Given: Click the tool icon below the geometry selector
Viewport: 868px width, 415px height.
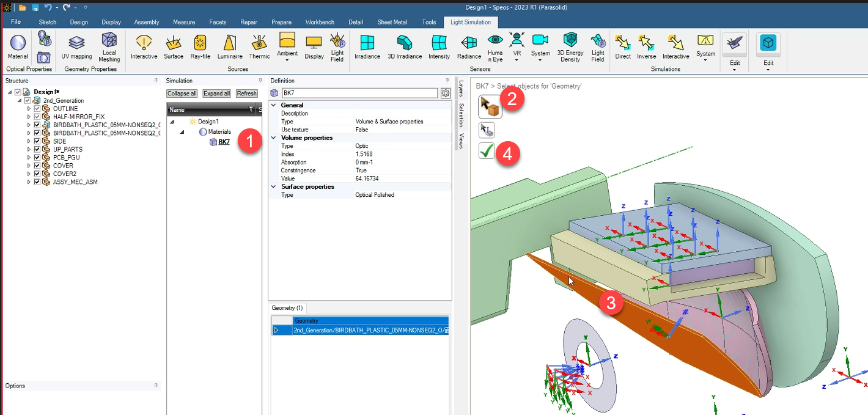Looking at the screenshot, I should (x=487, y=130).
